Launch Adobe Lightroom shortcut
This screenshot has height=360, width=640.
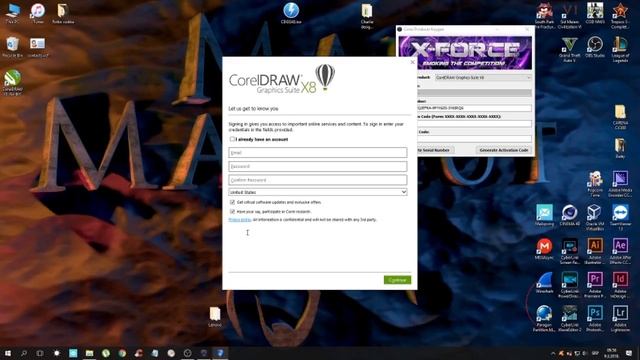click(620, 318)
